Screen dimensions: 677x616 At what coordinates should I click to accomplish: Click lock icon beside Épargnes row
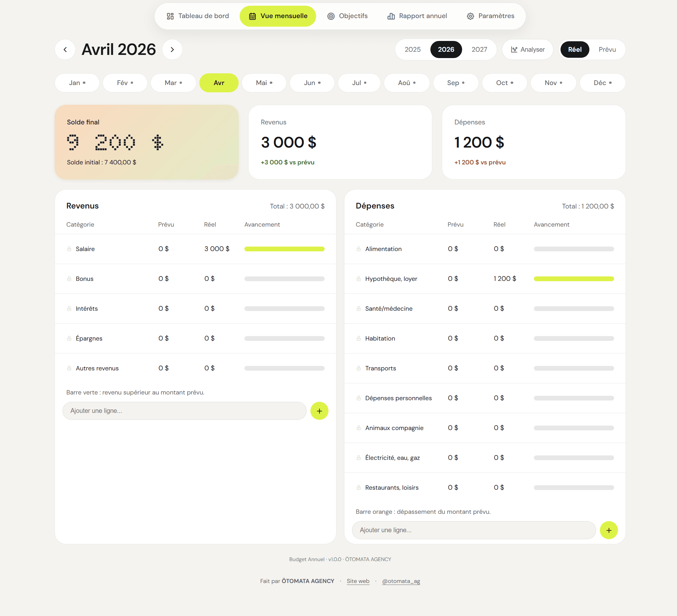click(x=69, y=338)
